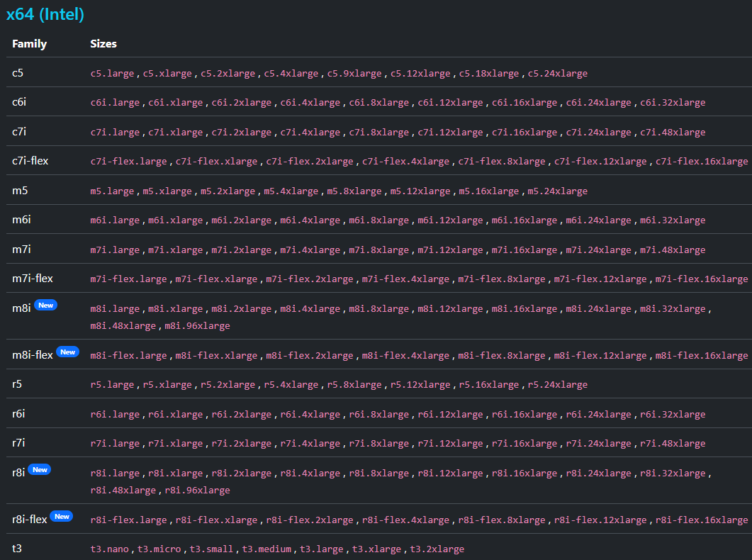Click r5.2xlarge size code

coord(228,385)
